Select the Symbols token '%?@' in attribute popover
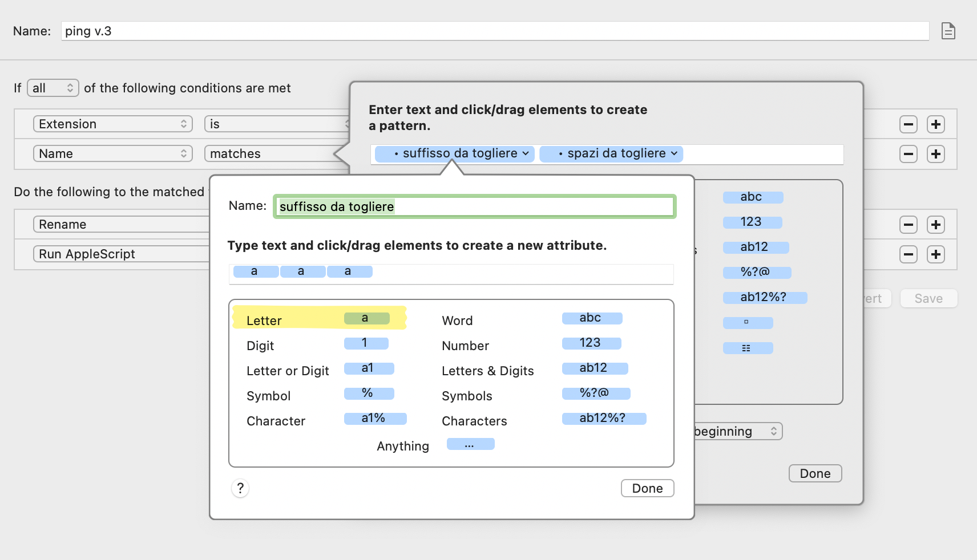Image resolution: width=977 pixels, height=560 pixels. point(596,393)
